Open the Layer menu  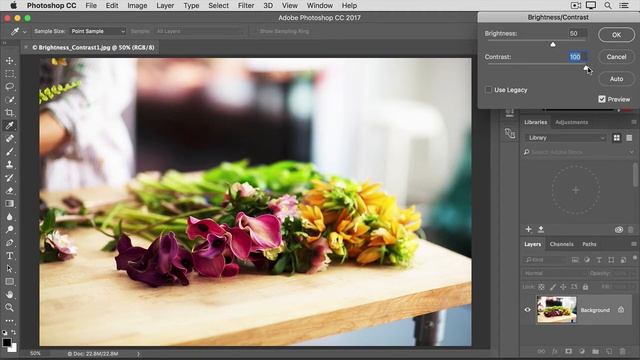(165, 5)
